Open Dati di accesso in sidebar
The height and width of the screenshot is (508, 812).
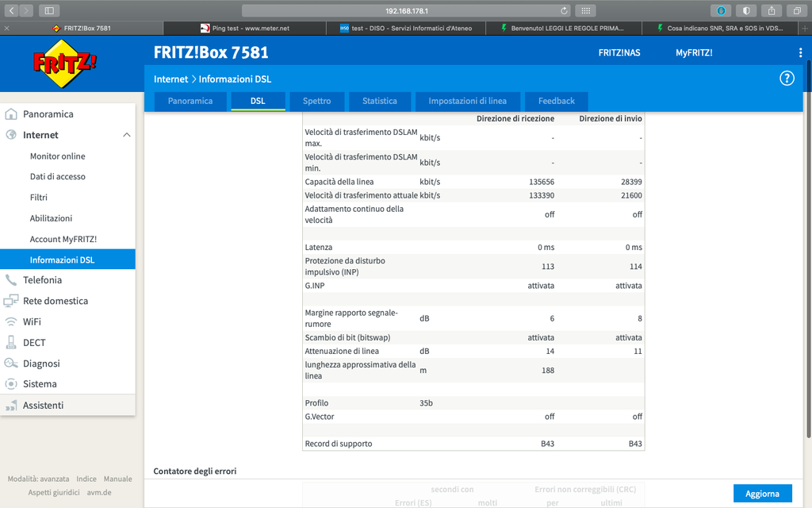point(57,176)
